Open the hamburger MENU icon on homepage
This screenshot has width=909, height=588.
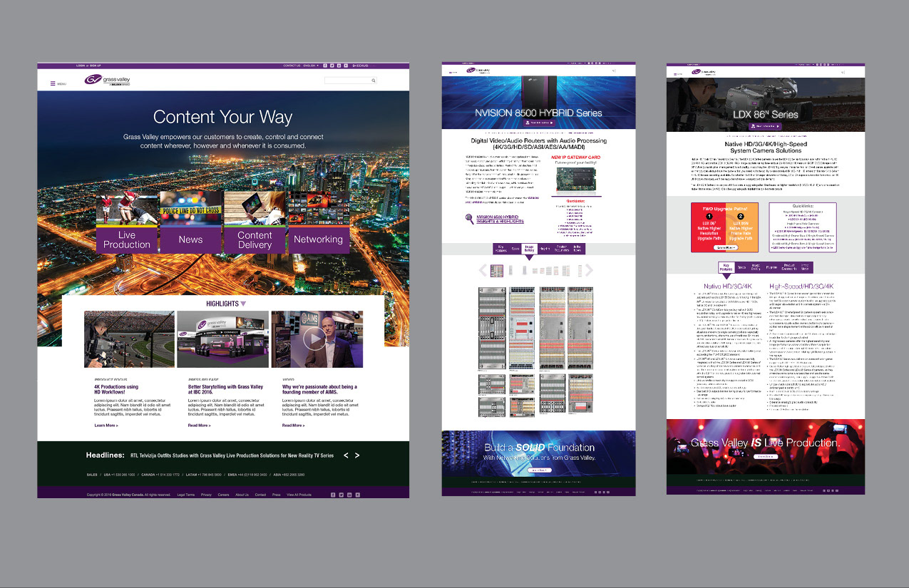pos(53,83)
